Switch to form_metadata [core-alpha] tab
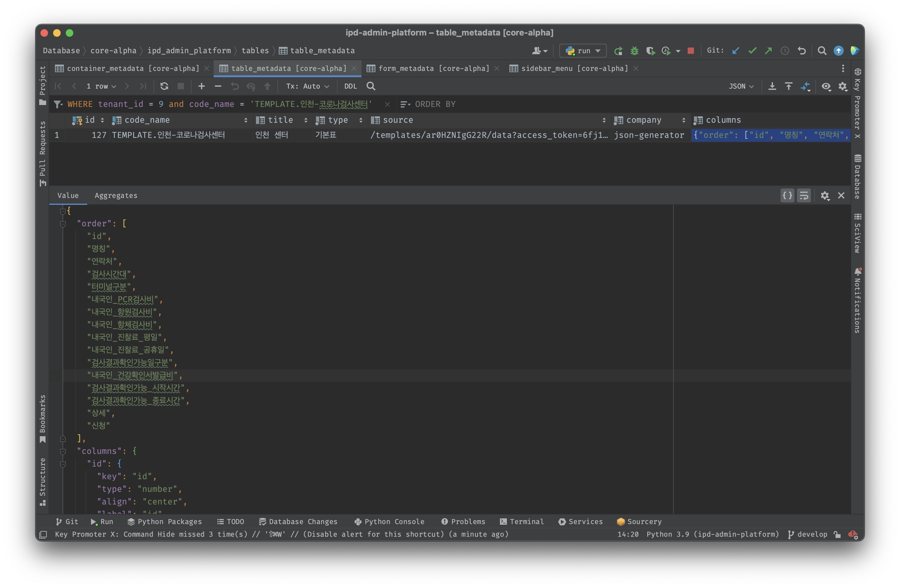Screen dimensions: 900x588 pyautogui.click(x=433, y=69)
